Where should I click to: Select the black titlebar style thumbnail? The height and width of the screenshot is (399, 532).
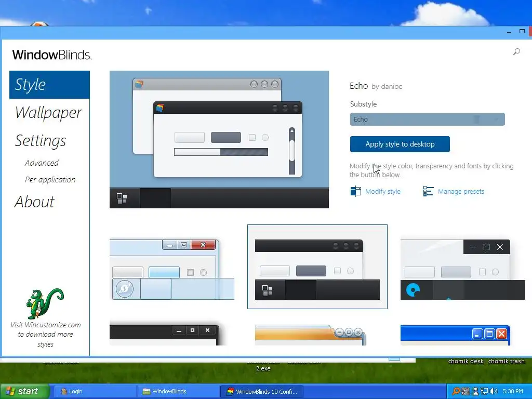(x=165, y=334)
